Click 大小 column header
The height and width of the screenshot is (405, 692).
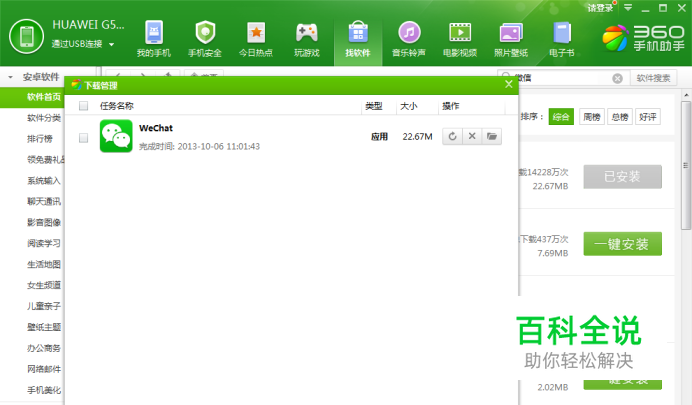pyautogui.click(x=408, y=106)
